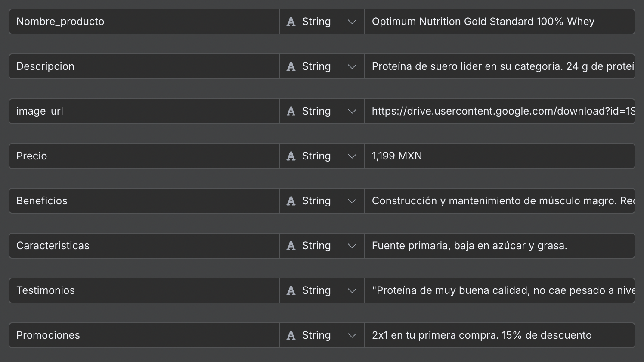Screen dimensions: 644x362
Task: Click the String type icon for image_url
Action: click(291, 112)
